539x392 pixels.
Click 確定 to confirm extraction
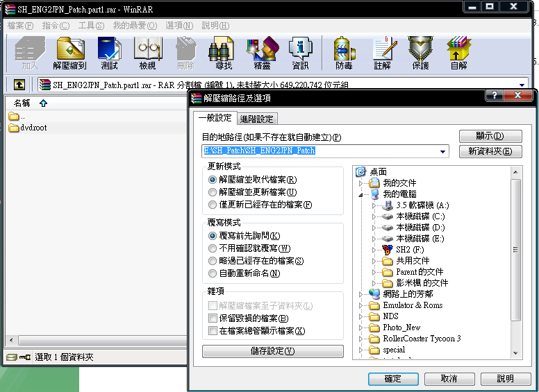click(x=393, y=379)
